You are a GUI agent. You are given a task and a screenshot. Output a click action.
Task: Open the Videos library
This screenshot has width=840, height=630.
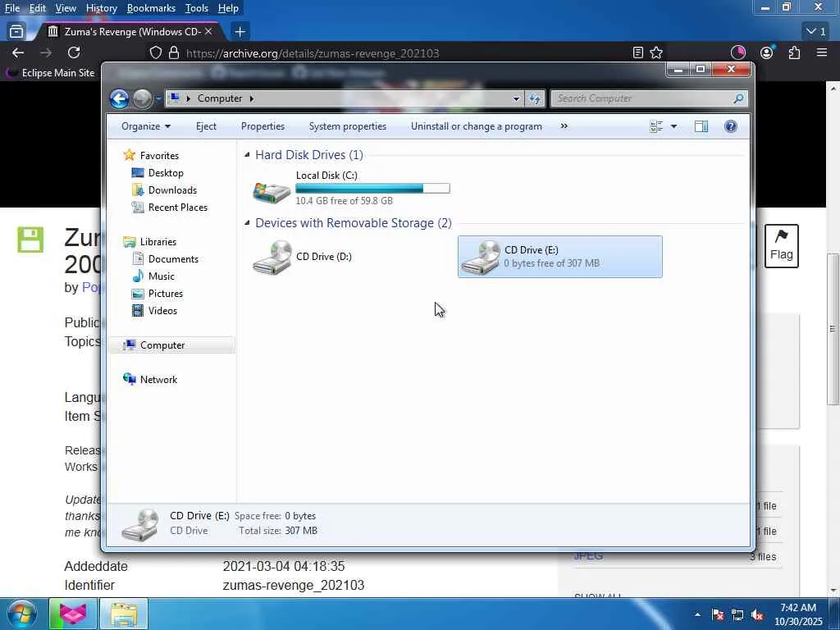[162, 311]
